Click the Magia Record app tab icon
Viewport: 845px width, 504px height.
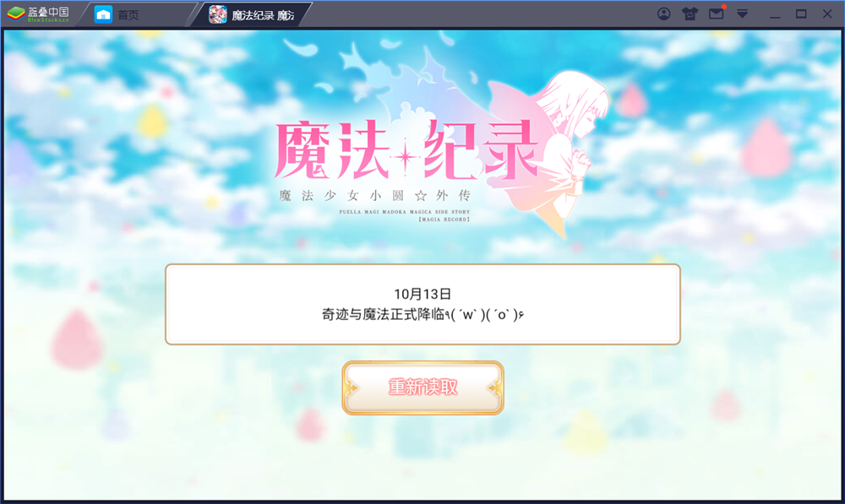[x=218, y=14]
